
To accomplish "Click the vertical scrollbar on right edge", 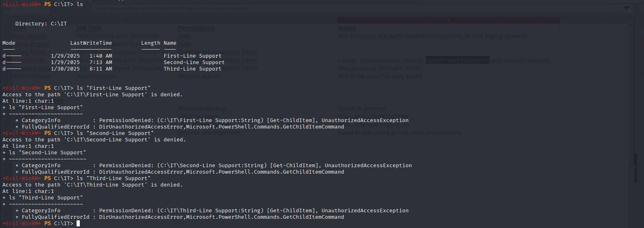I will point(636,161).
